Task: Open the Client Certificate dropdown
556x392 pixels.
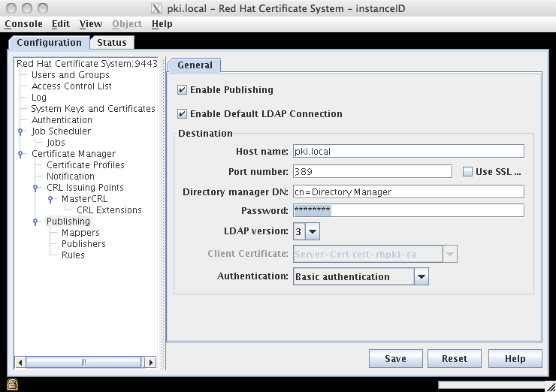Action: 449,254
